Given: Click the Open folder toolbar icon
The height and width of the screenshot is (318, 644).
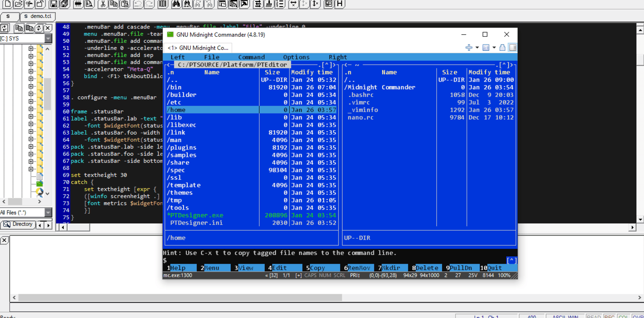Looking at the screenshot, I should pyautogui.click(x=18, y=4).
